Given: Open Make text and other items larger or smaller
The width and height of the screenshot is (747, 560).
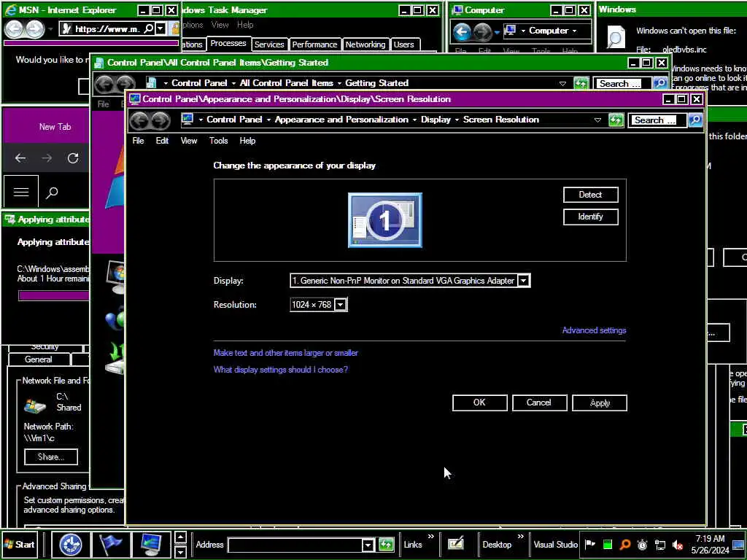Looking at the screenshot, I should (x=285, y=353).
